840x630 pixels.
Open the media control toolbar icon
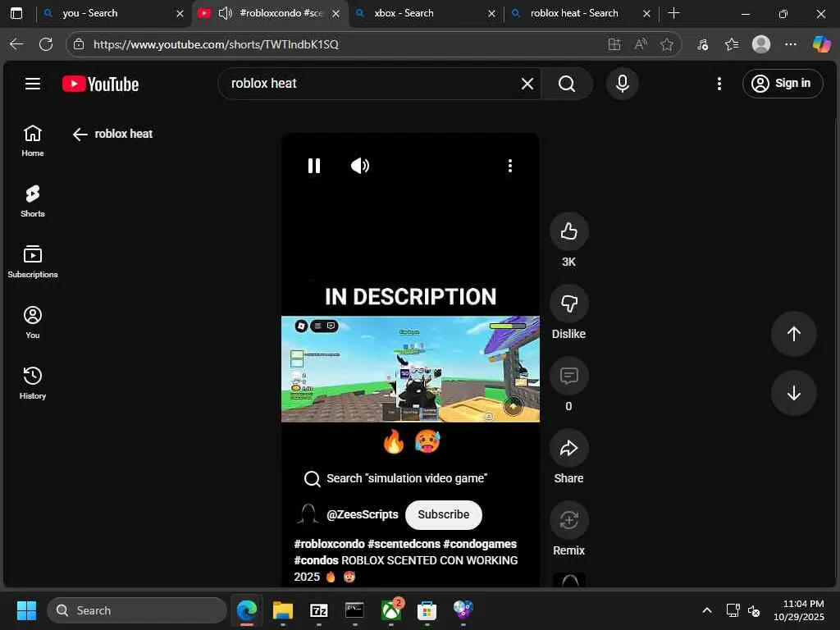tap(702, 44)
